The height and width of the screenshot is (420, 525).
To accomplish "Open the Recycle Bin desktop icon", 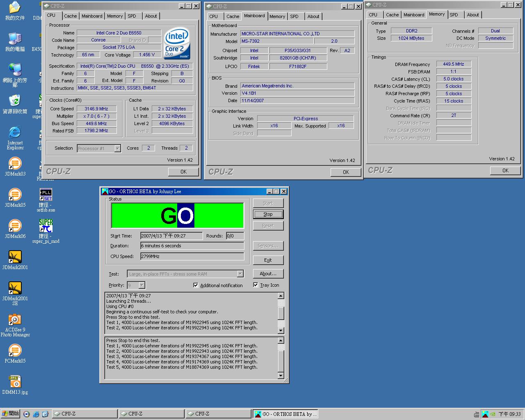I will [x=15, y=105].
